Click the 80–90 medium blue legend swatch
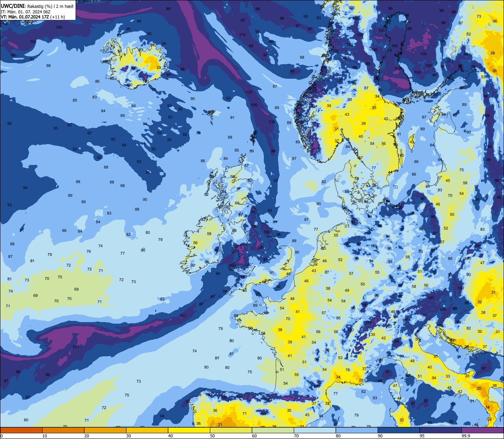The width and height of the screenshot is (504, 439). [x=357, y=430]
